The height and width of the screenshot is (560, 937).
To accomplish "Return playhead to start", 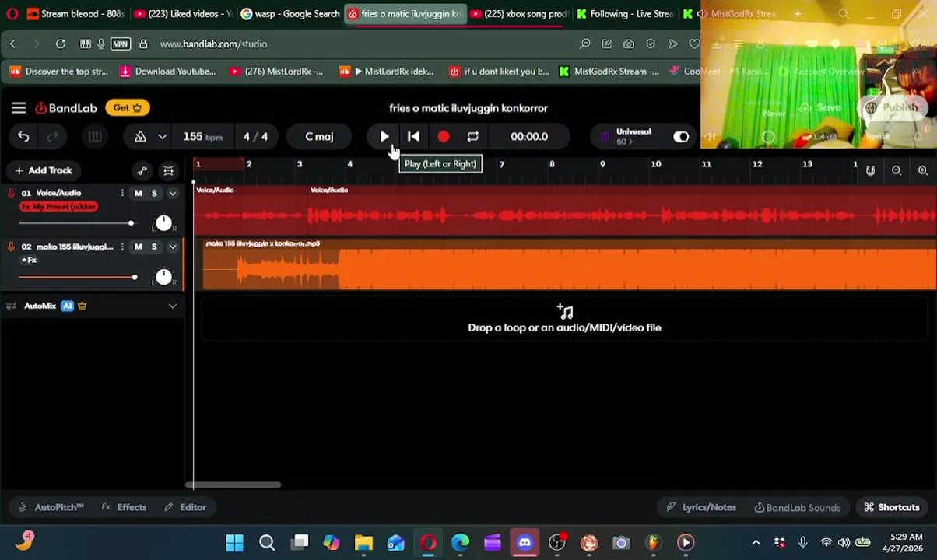I will (x=413, y=137).
